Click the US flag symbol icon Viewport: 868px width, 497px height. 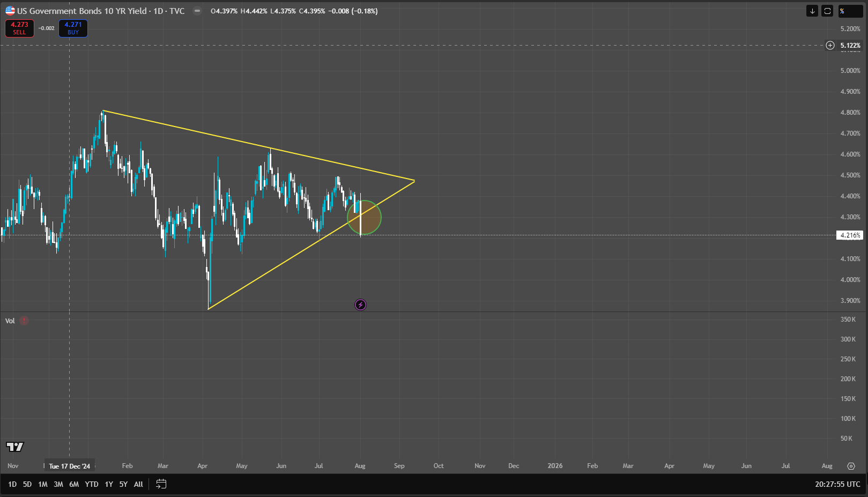click(10, 11)
